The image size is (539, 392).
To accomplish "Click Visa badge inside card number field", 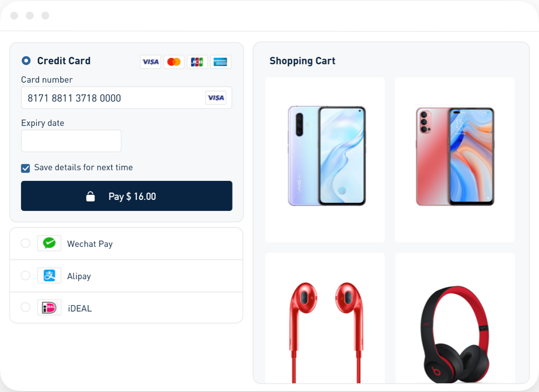I will pyautogui.click(x=216, y=98).
